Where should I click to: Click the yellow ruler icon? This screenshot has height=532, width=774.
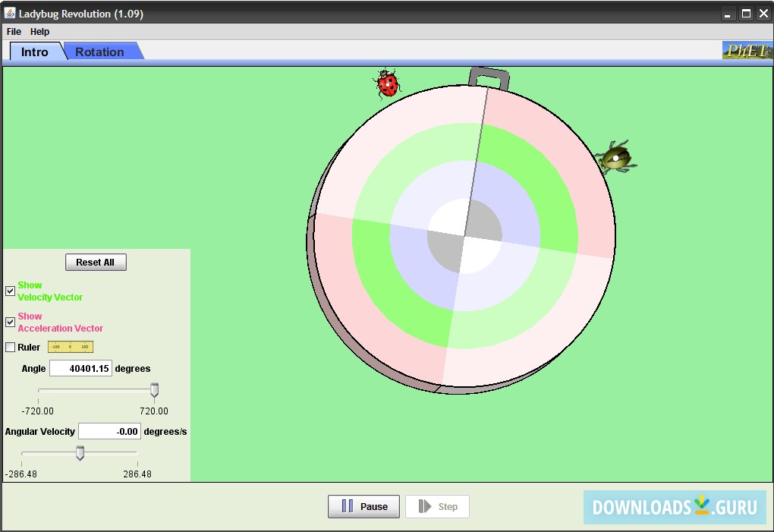[70, 347]
